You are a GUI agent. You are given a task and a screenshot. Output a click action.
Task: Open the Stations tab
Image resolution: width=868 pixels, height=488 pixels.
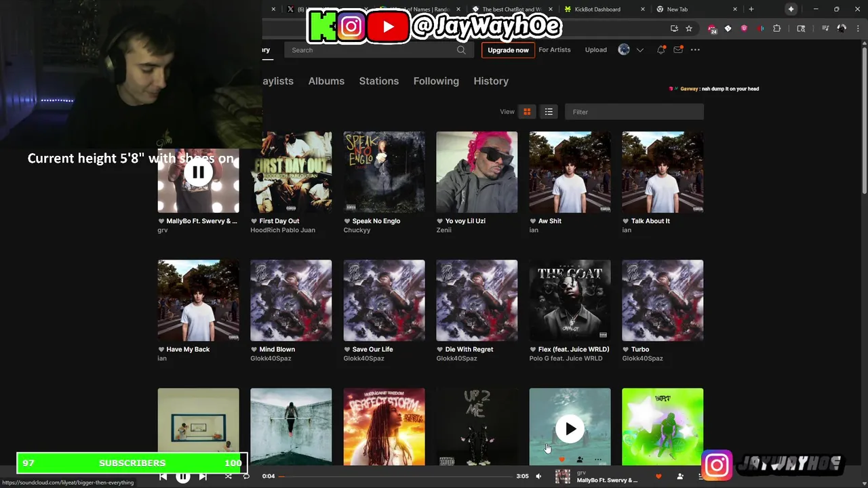click(x=379, y=81)
